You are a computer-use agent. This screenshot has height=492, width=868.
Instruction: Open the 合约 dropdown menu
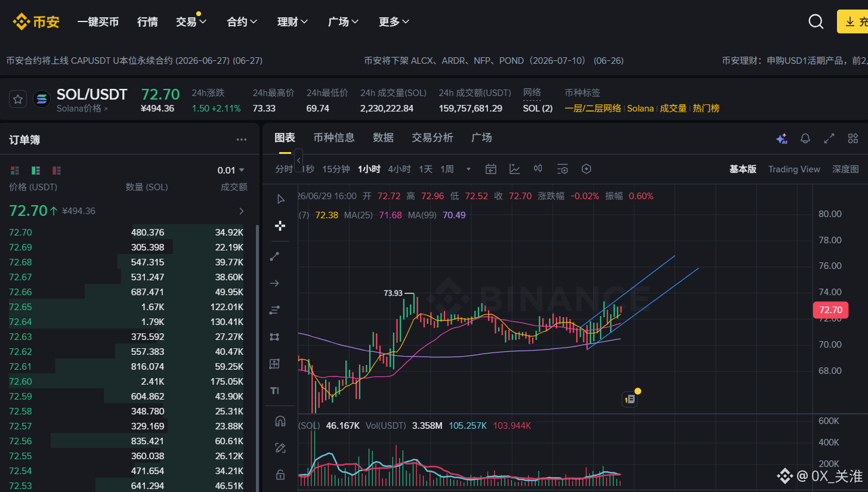point(242,22)
